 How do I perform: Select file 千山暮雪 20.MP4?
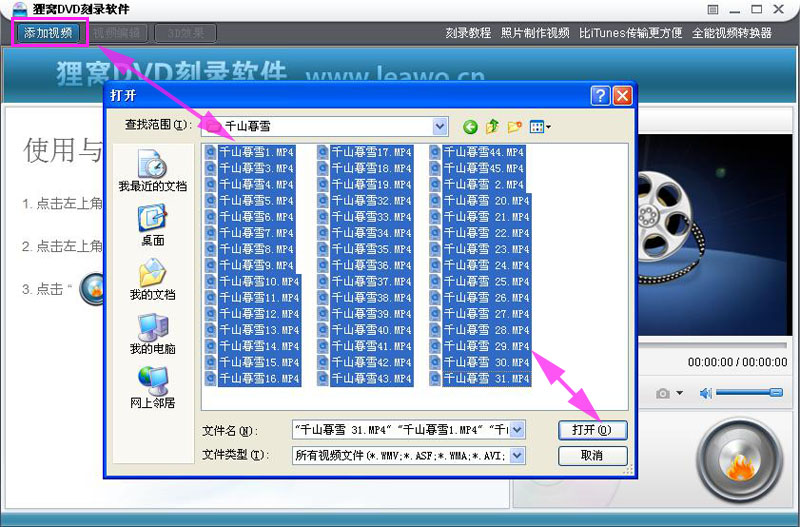[487, 200]
